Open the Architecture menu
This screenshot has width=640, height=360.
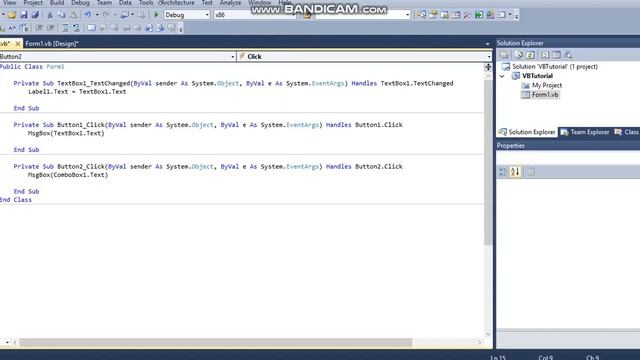tap(177, 3)
